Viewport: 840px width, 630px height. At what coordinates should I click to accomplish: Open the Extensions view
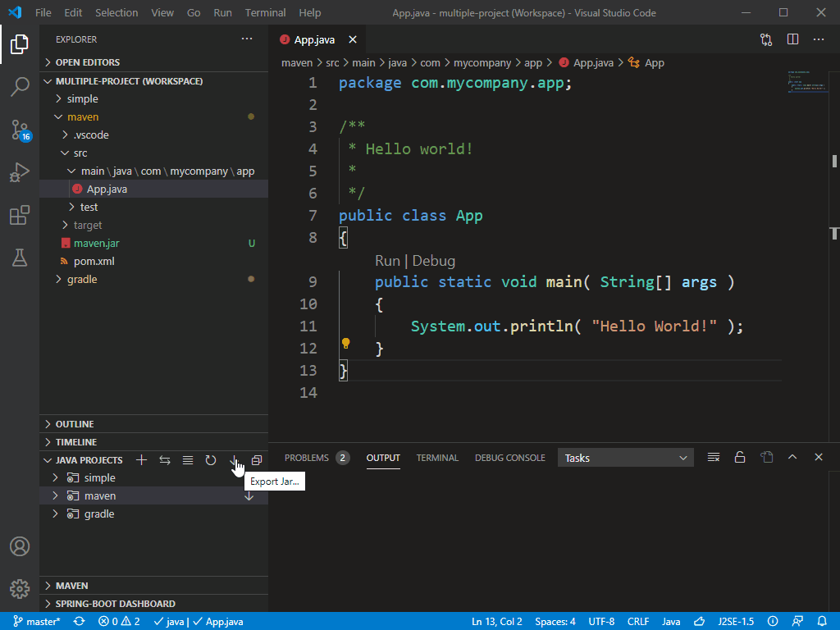pyautogui.click(x=20, y=216)
